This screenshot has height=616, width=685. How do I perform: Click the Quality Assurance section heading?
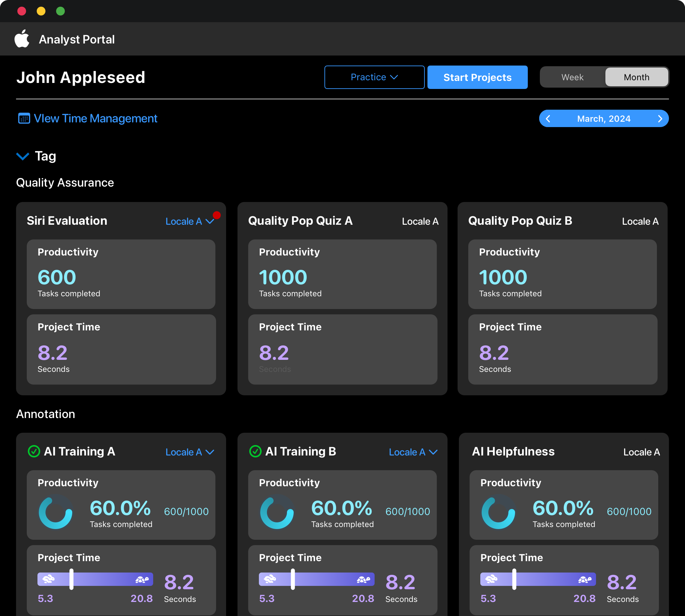65,183
